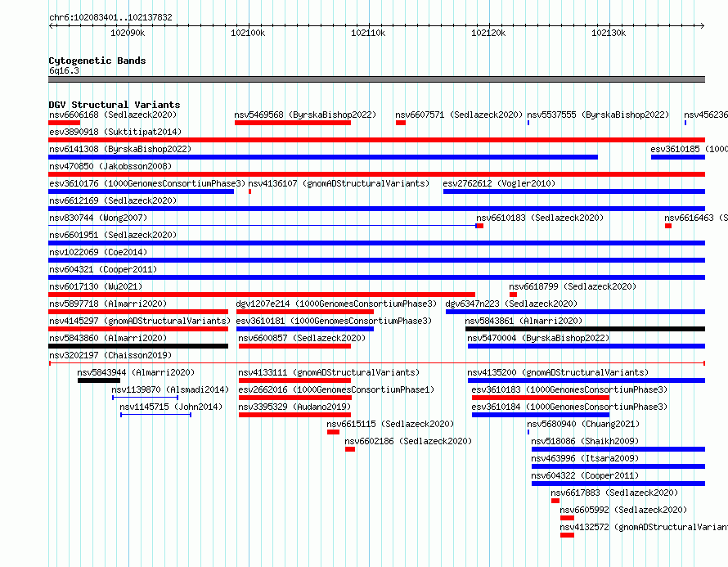Open the nsv6607571 (Sedlazeck2020) variant
728x567 pixels.
[x=459, y=115]
